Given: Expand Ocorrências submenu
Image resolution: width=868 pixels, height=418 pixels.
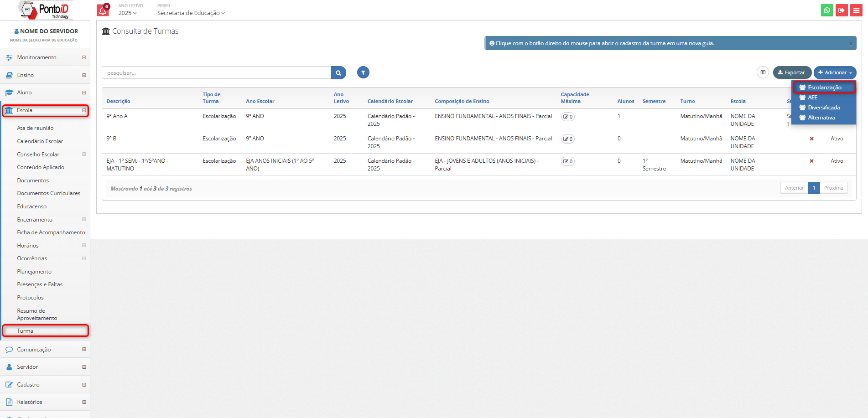Looking at the screenshot, I should [x=84, y=258].
